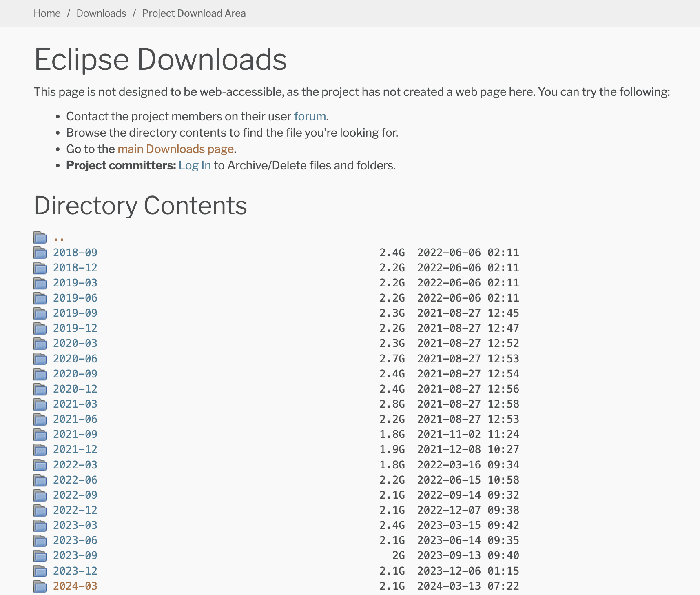Click the folder icon beside 2022-06

[40, 480]
